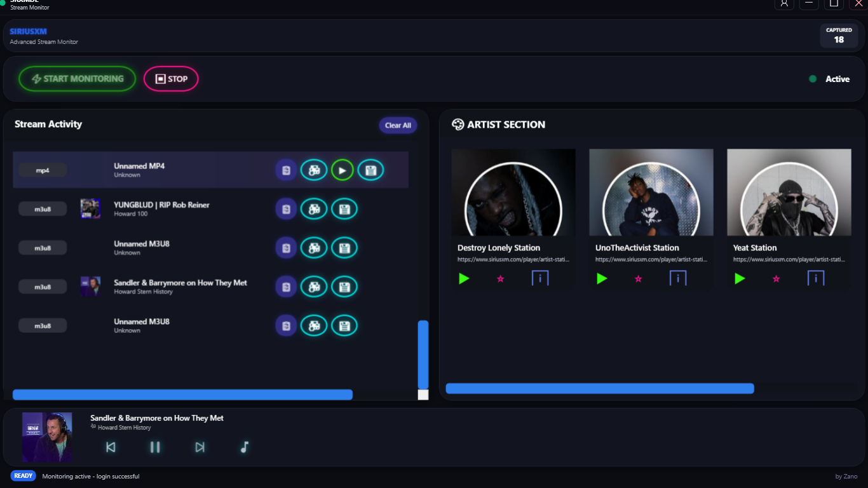This screenshot has width=868, height=488.
Task: Click the SIRIUSXM header title
Action: tap(29, 31)
